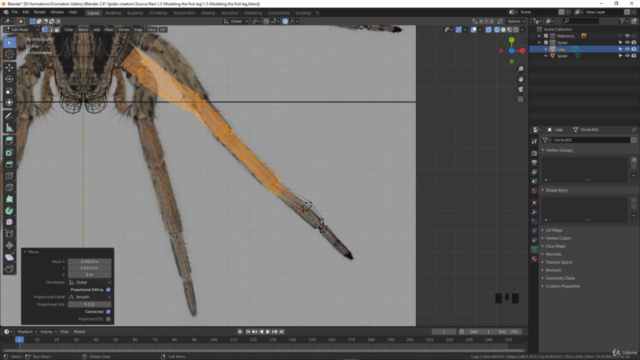Toggle X-ray display in viewport header

pyautogui.click(x=489, y=30)
